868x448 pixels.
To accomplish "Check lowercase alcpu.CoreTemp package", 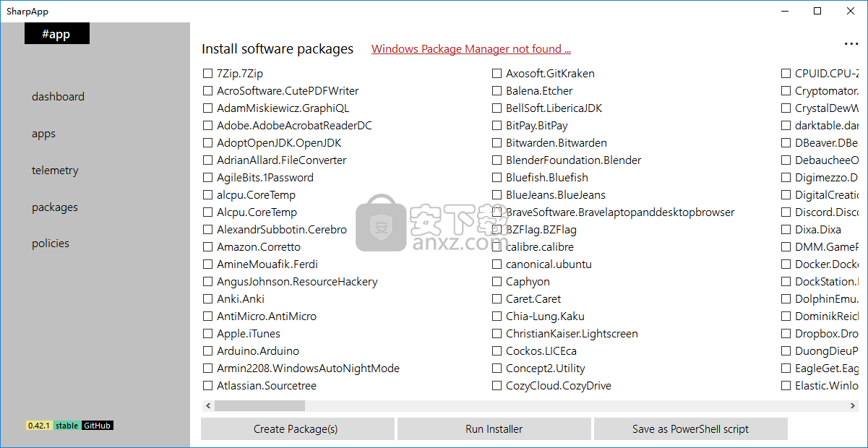I will point(208,195).
